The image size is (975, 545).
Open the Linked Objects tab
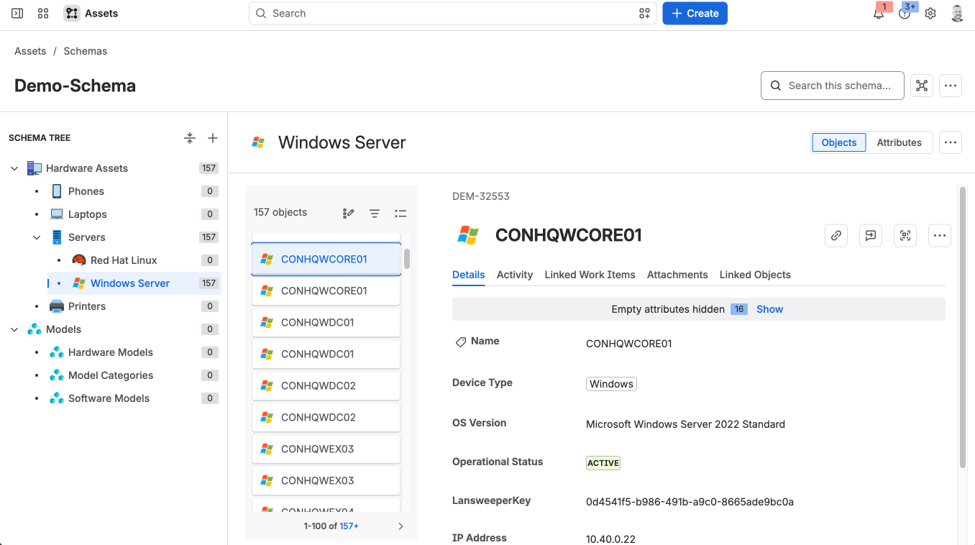click(x=755, y=274)
